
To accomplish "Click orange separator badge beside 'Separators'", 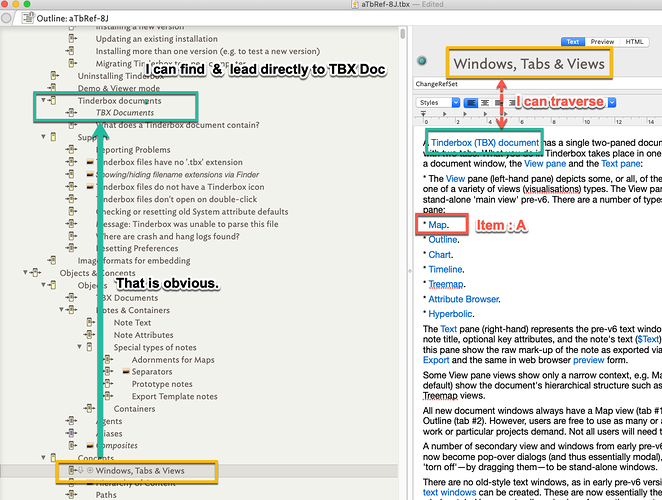I will point(126,371).
